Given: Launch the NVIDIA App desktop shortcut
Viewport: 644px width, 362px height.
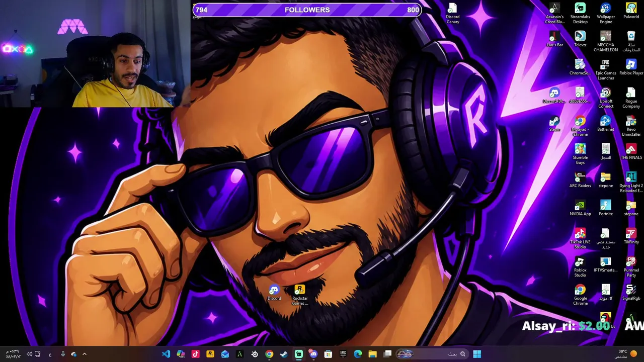Looking at the screenshot, I should 580,208.
